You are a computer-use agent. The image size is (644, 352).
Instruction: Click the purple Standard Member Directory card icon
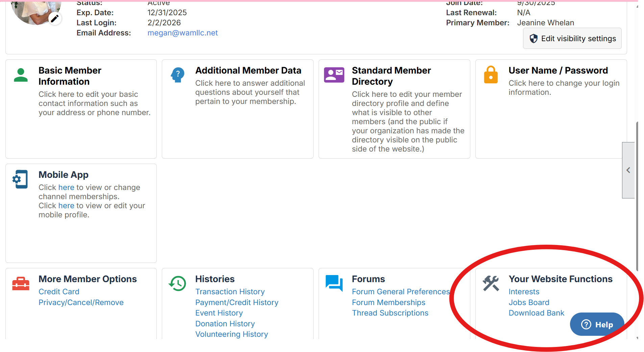coord(334,75)
